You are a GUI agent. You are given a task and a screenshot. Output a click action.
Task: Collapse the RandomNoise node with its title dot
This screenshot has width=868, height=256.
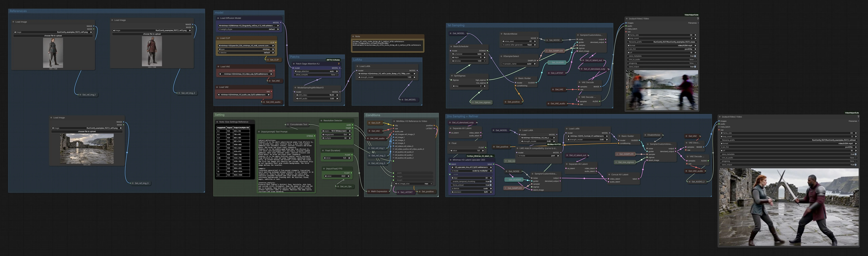click(x=501, y=34)
